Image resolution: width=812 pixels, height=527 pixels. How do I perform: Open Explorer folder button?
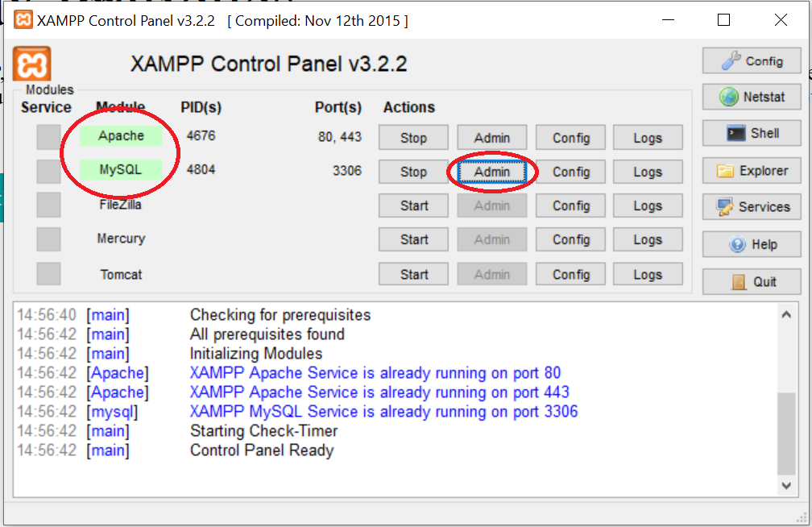[x=752, y=171]
